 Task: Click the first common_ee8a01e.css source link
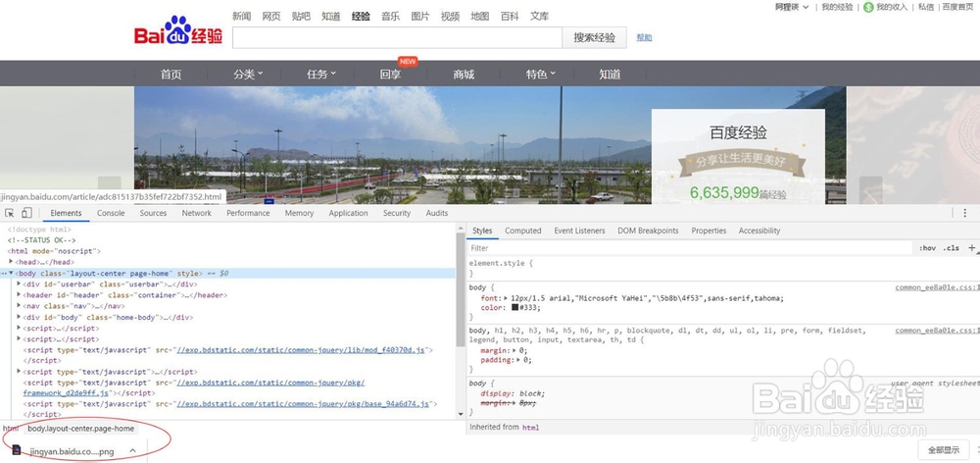pos(938,287)
